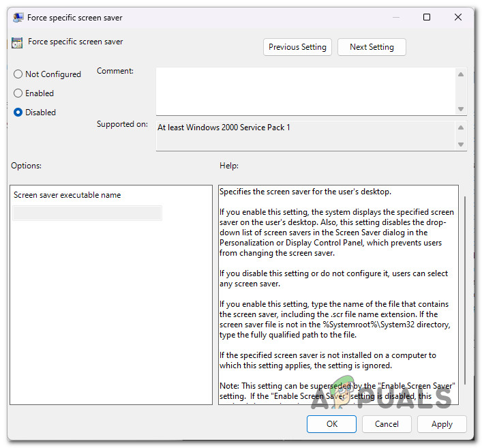Click Comment box scroll down arrow
Screen dimensions: 482x448
pos(460,109)
